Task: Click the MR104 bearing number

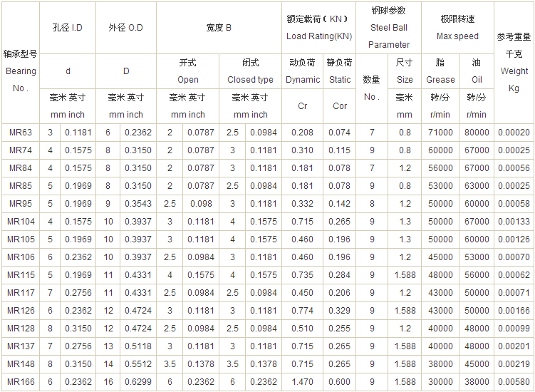Action: pos(21,222)
